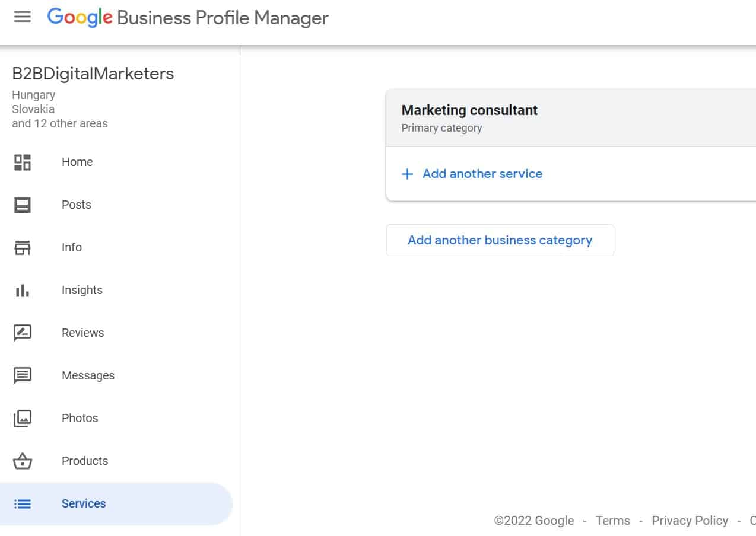Image resolution: width=756 pixels, height=536 pixels.
Task: Click the plus icon beside Add another service
Action: [x=407, y=174]
